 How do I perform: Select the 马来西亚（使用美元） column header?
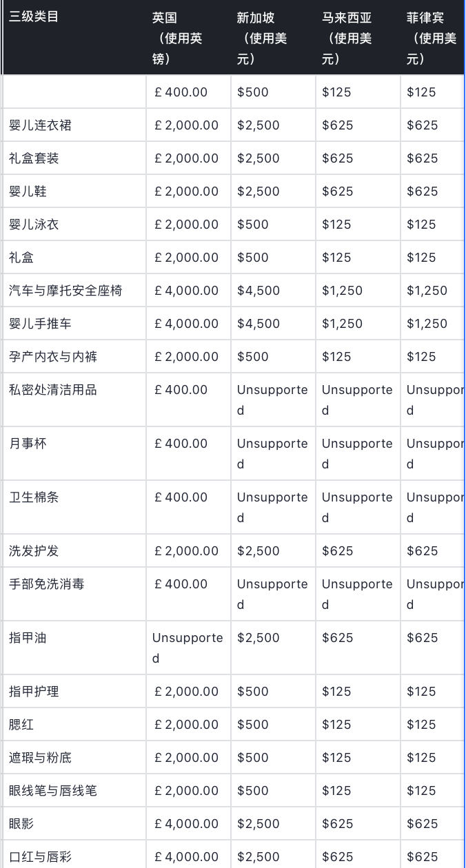coord(347,38)
